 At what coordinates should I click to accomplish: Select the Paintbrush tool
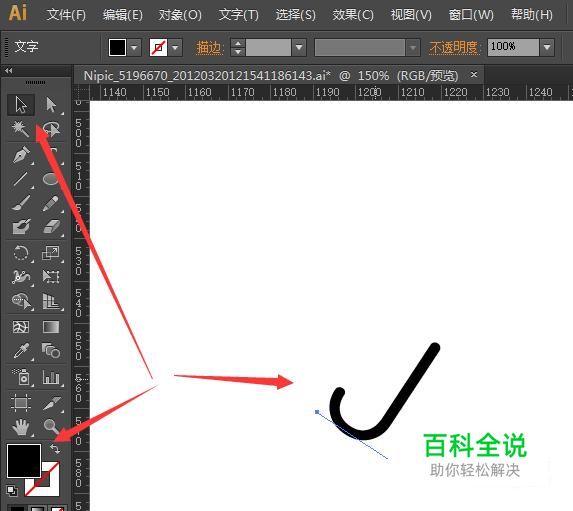pos(20,203)
